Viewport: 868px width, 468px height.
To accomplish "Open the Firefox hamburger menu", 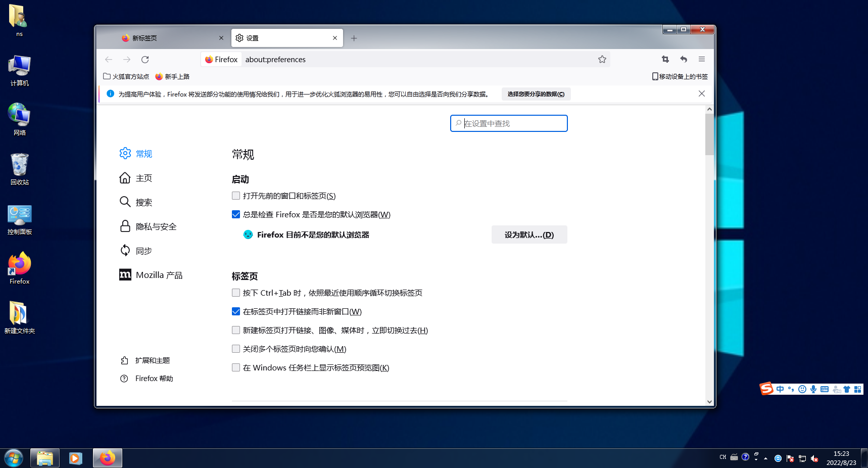I will click(x=702, y=59).
